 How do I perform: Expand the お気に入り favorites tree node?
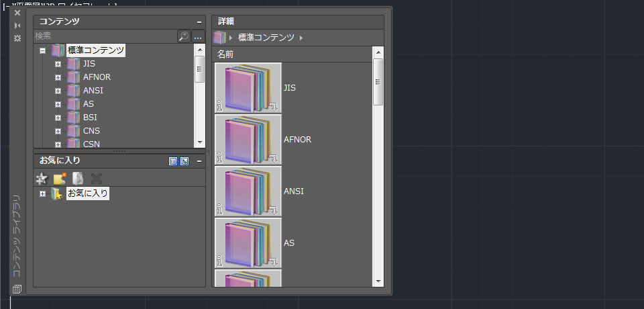click(42, 193)
